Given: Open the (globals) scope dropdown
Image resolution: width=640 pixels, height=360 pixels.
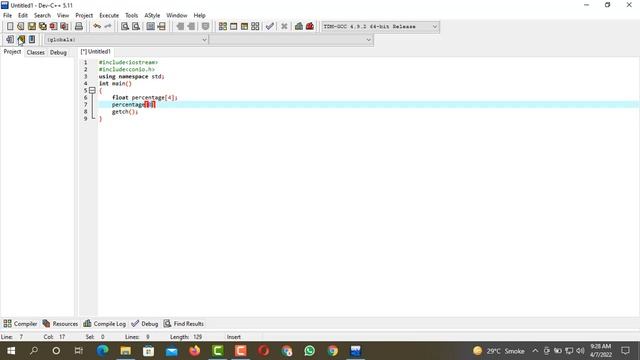Looking at the screenshot, I should tap(204, 40).
